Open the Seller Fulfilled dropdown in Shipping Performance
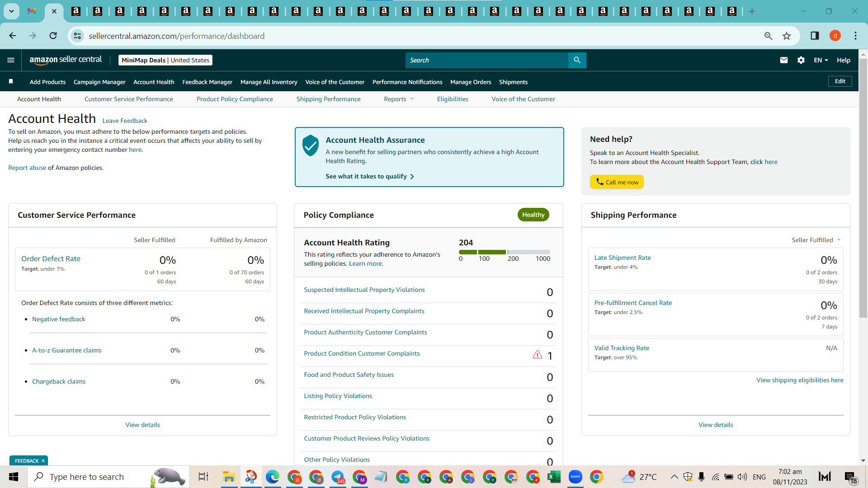The image size is (868, 488). coord(816,240)
